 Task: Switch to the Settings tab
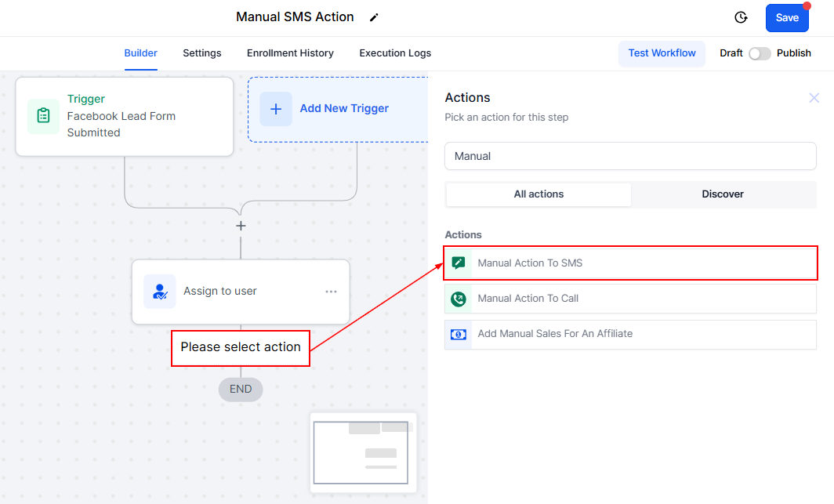click(x=202, y=53)
